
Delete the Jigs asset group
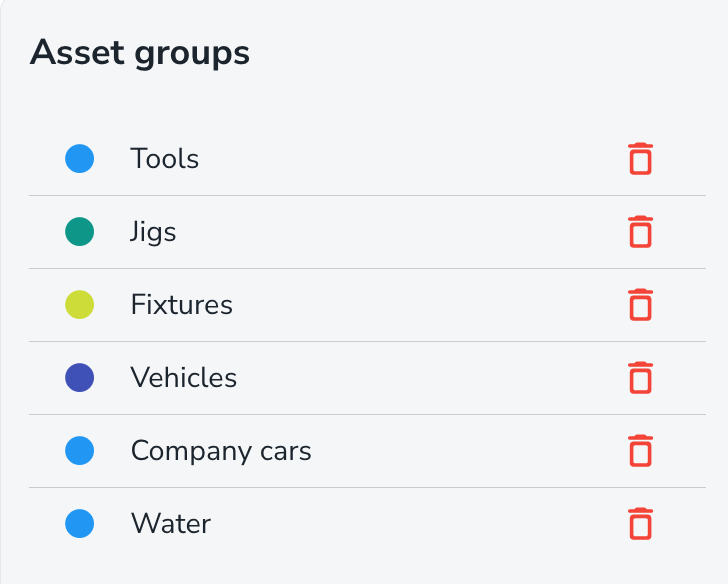[640, 232]
